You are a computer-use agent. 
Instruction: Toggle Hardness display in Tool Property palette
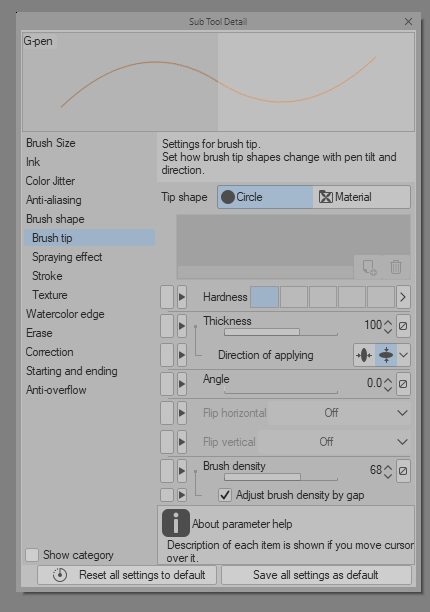click(167, 297)
